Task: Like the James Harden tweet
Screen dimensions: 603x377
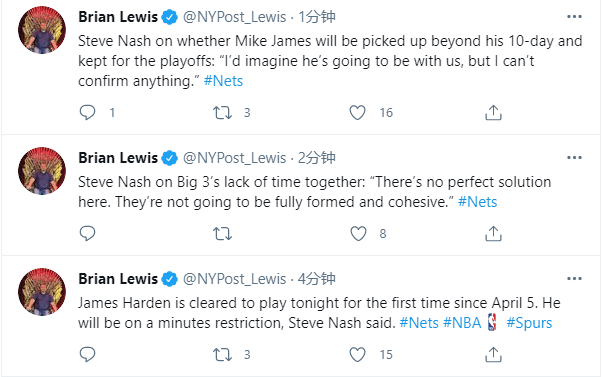Action: pyautogui.click(x=357, y=354)
